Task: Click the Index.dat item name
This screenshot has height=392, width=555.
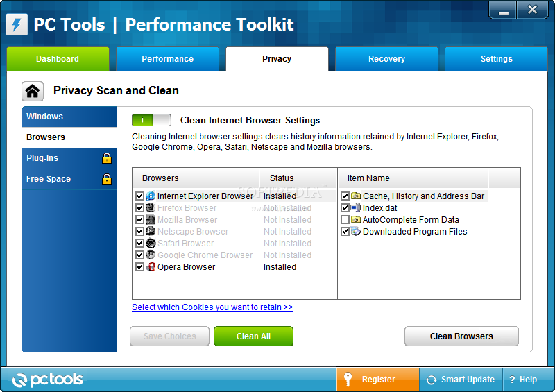Action: click(379, 208)
